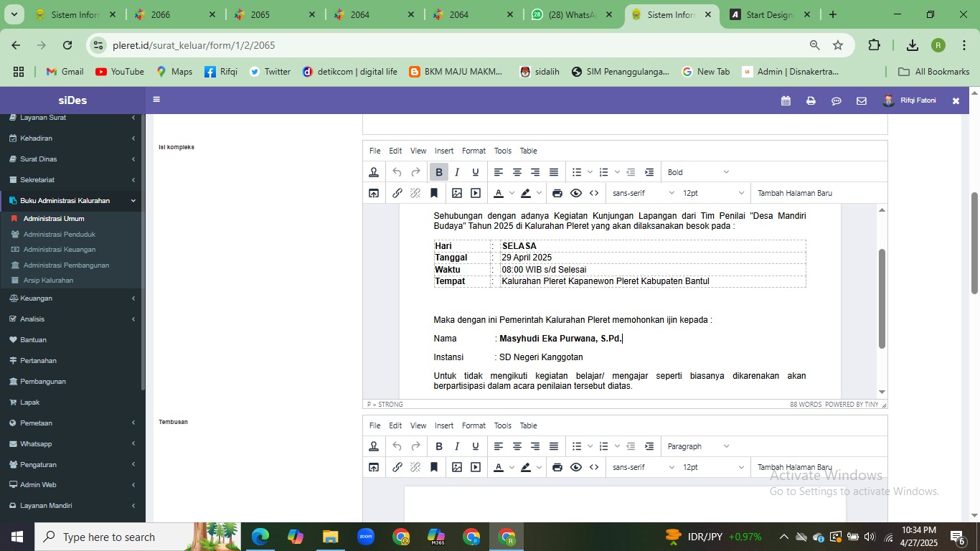Click template icon in Isi kompleks second toolbar row

coord(374,193)
